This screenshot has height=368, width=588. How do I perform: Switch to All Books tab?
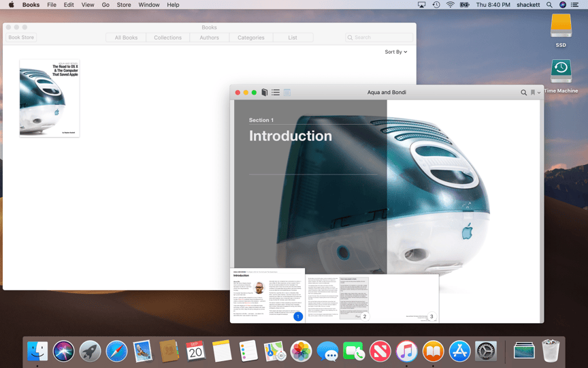click(x=126, y=37)
